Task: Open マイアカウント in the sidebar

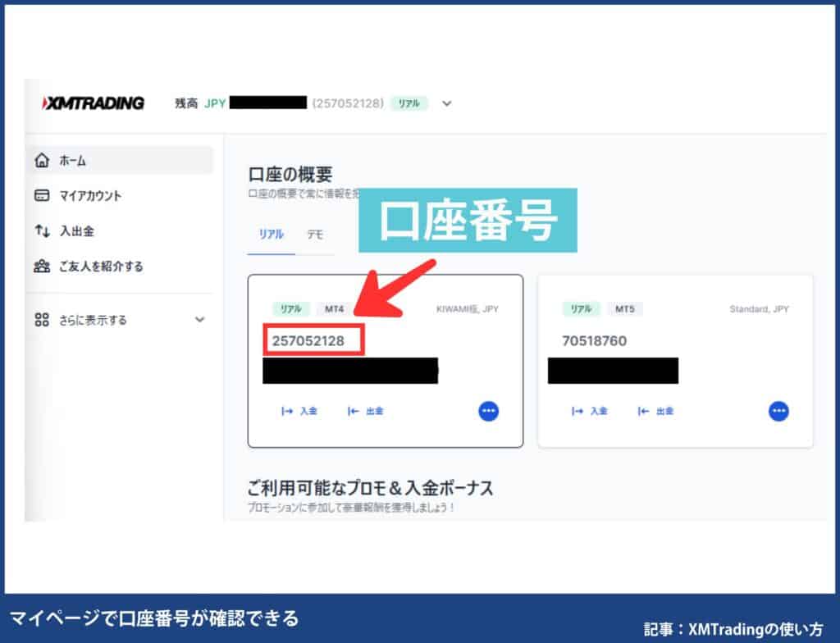Action: (90, 195)
